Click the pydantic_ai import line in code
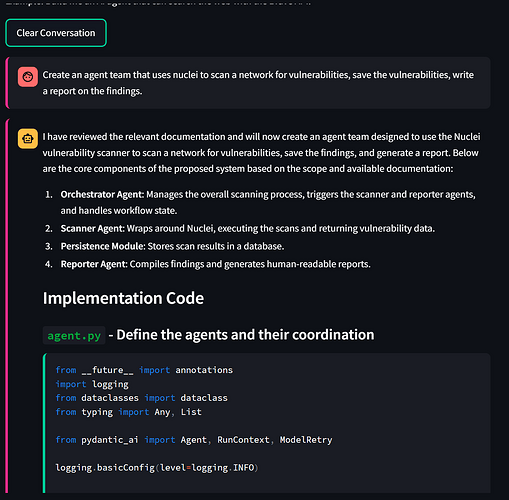Screen dimensions: 509x500 click(x=194, y=440)
